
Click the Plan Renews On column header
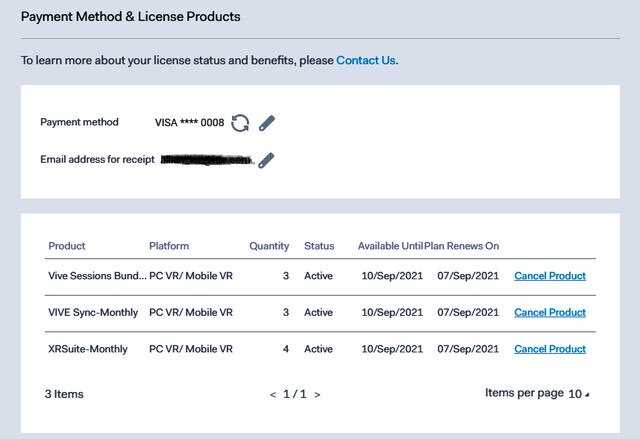click(x=462, y=246)
